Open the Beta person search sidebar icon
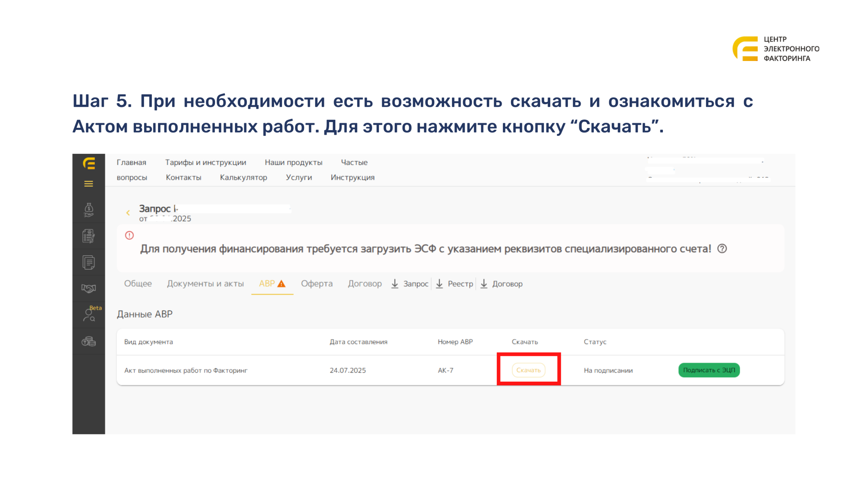This screenshot has height=488, width=868. click(89, 315)
